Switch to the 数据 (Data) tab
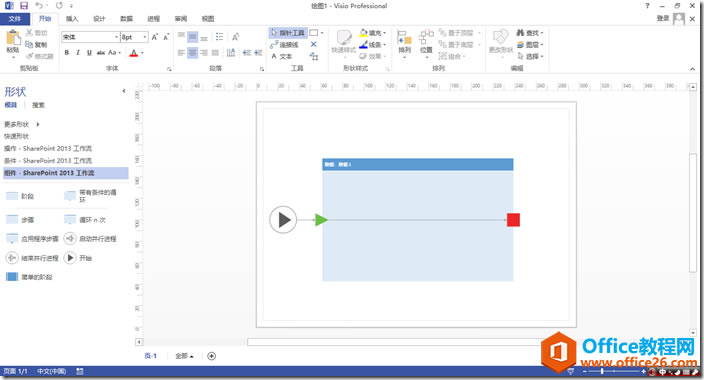This screenshot has width=704, height=380. pos(127,18)
